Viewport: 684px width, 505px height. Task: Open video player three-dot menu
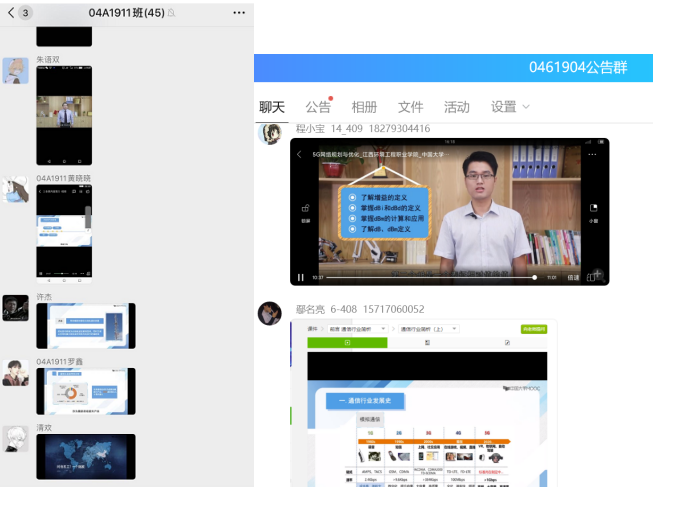(592, 154)
